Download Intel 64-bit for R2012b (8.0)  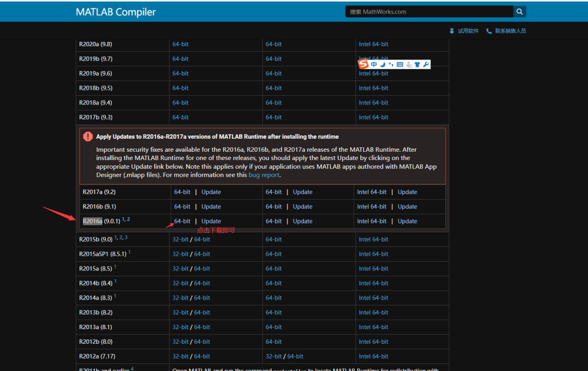pyautogui.click(x=373, y=342)
